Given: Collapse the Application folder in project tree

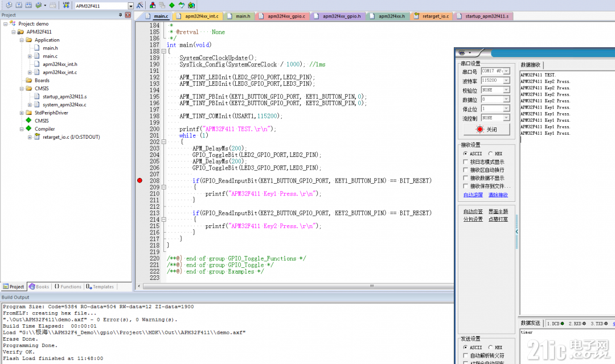Looking at the screenshot, I should coord(22,40).
